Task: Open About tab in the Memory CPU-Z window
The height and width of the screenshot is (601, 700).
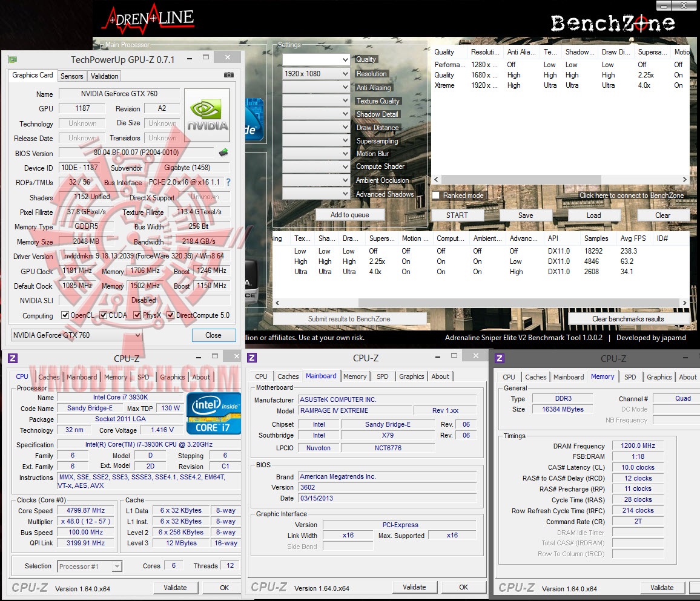Action: pyautogui.click(x=687, y=377)
